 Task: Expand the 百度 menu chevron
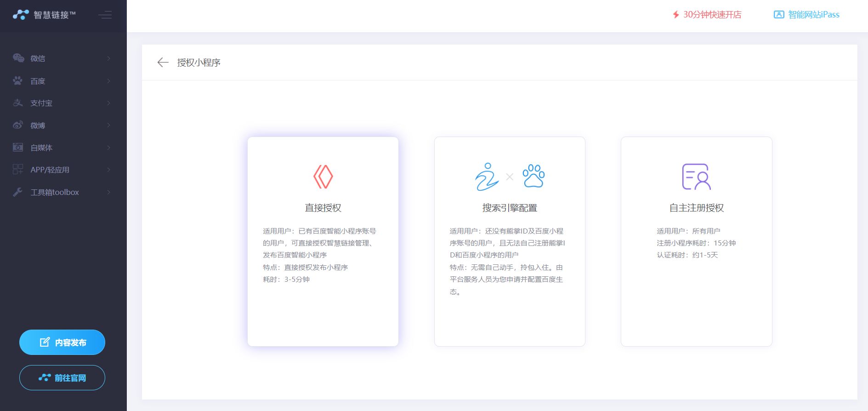(109, 81)
